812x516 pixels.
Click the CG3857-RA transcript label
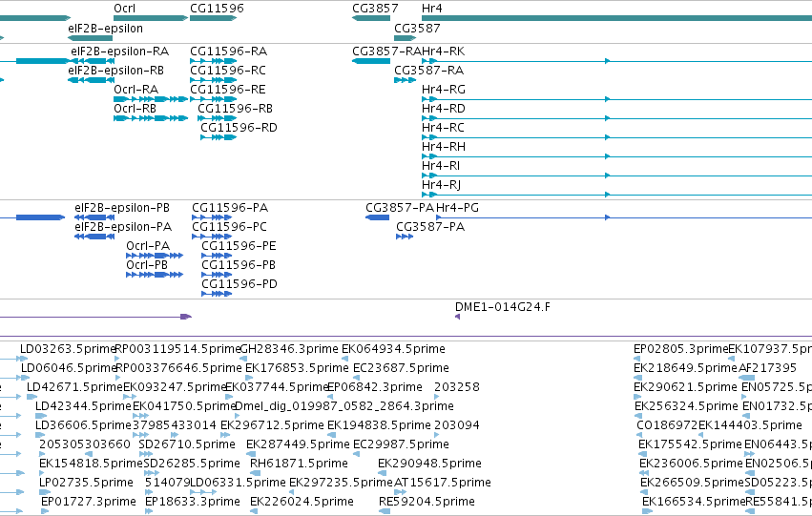(386, 52)
